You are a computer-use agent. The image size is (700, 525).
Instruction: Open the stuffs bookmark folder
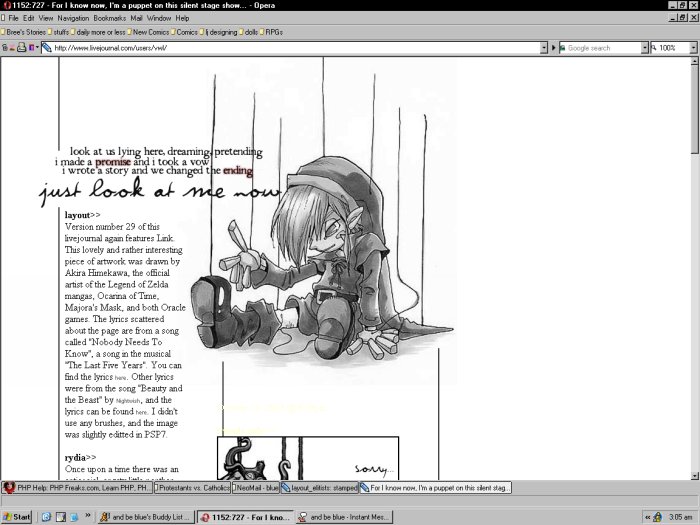tap(58, 32)
